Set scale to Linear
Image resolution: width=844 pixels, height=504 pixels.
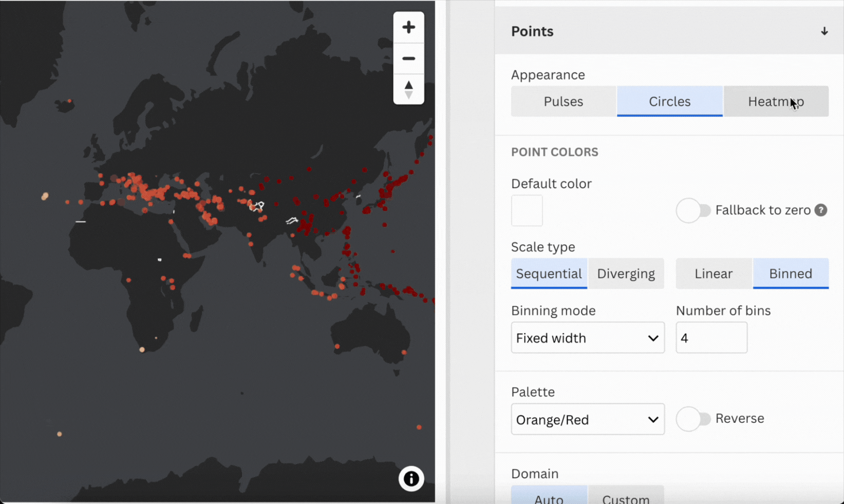pyautogui.click(x=714, y=274)
